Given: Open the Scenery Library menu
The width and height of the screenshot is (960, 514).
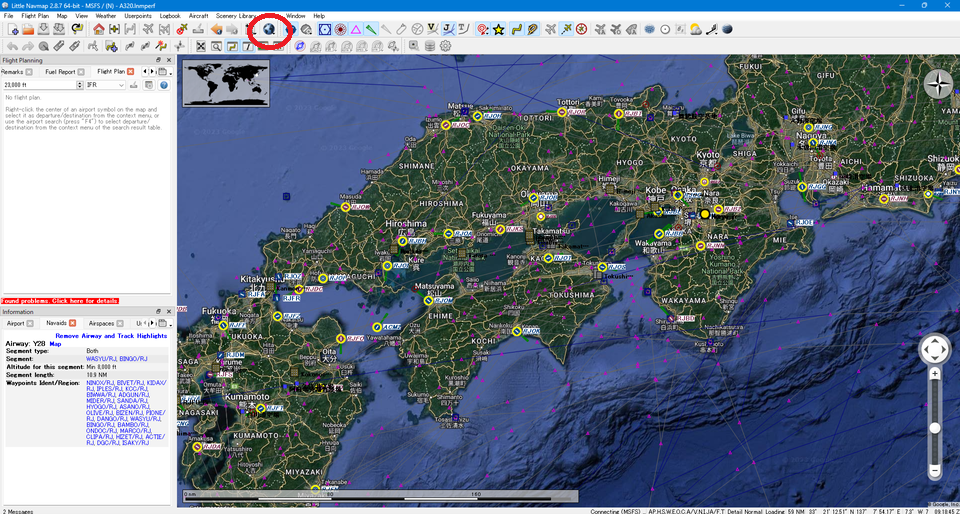Looking at the screenshot, I should click(236, 16).
